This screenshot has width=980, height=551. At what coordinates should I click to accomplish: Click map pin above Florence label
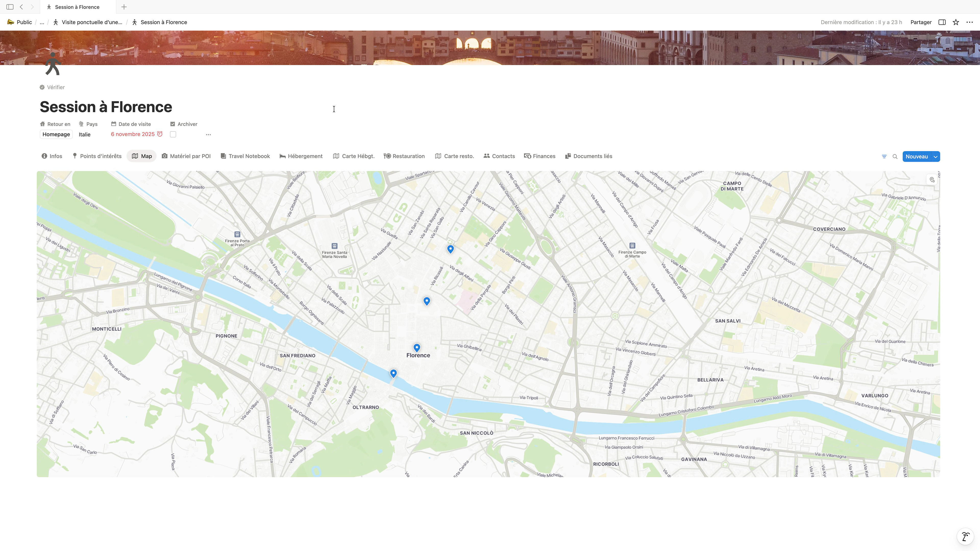(416, 347)
